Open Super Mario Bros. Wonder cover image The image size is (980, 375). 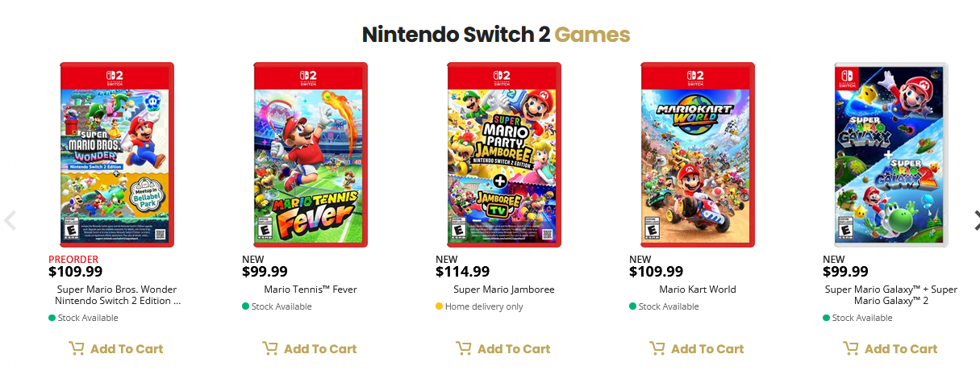(117, 155)
